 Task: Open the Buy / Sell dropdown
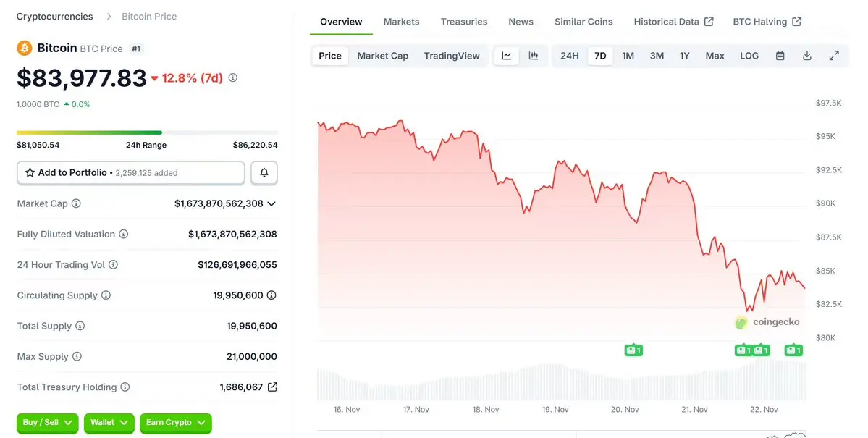[x=47, y=422]
